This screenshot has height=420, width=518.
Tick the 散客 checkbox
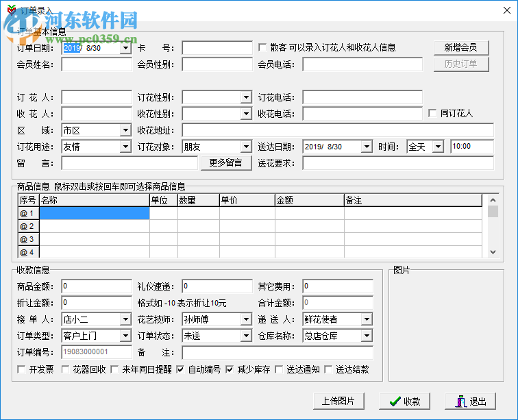pos(262,47)
